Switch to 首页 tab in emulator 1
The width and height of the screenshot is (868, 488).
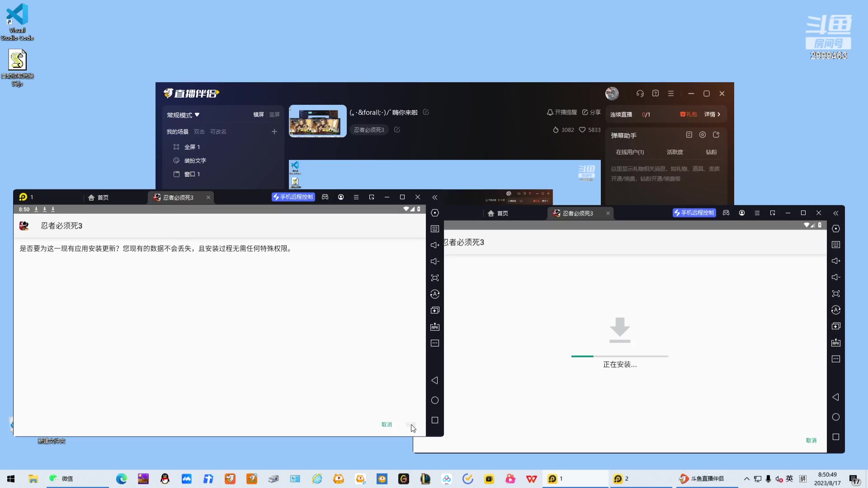pos(99,197)
